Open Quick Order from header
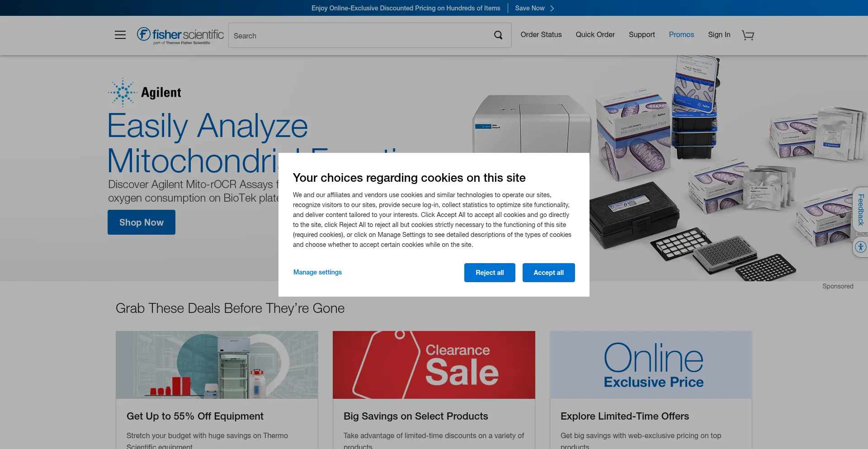This screenshot has height=449, width=868. pos(595,34)
